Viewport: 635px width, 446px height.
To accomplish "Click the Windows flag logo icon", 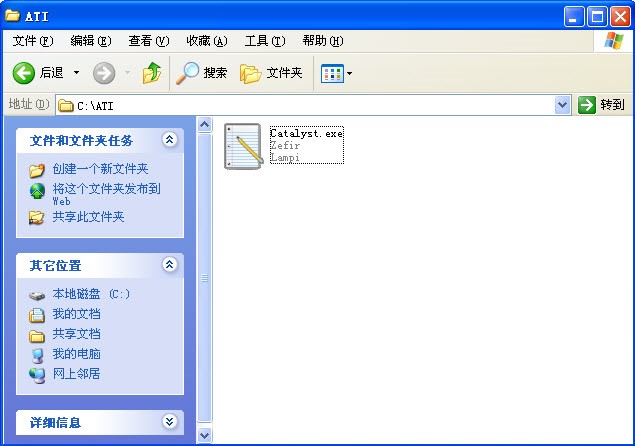I will [x=614, y=41].
